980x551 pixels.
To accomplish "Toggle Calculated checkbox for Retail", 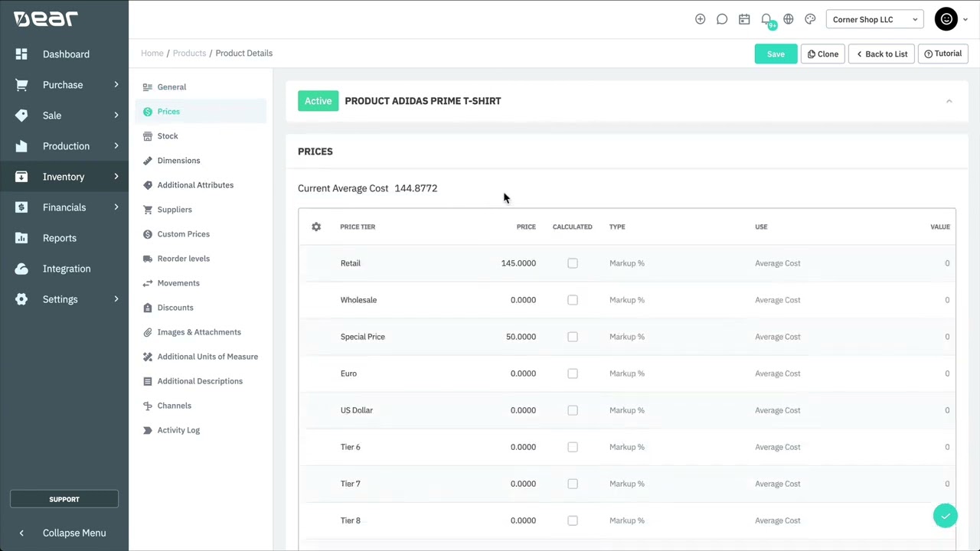I will [x=573, y=263].
